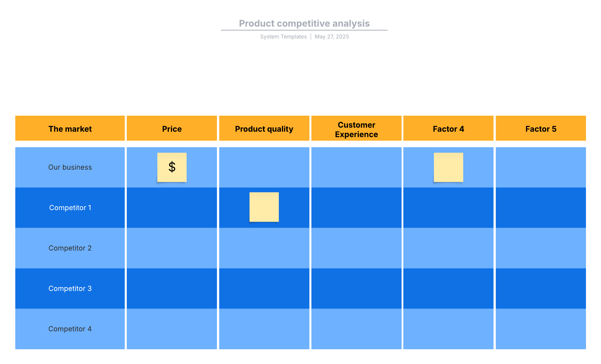Viewport: 601px width, 364px height.
Task: Select Competitor 3 Customer Experience cell
Action: 356,288
